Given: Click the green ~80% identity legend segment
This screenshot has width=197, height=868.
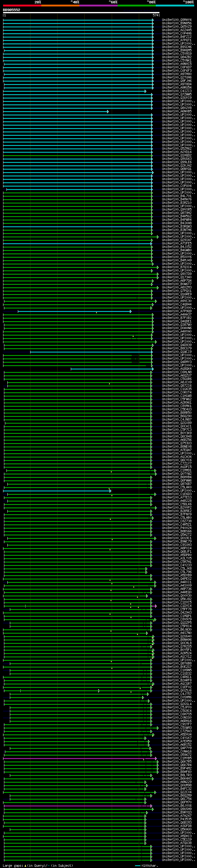Looking at the screenshot, I should pyautogui.click(x=137, y=6).
